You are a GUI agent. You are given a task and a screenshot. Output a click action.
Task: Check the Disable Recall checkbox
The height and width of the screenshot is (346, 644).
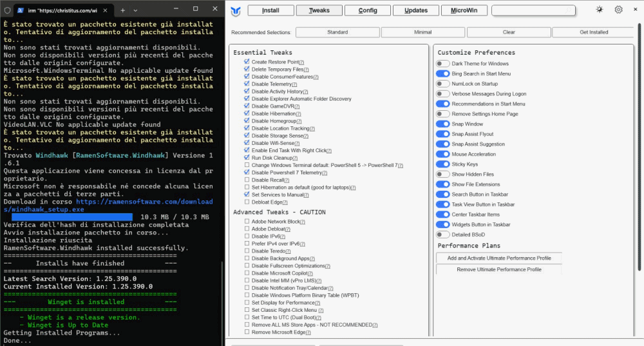pyautogui.click(x=247, y=180)
